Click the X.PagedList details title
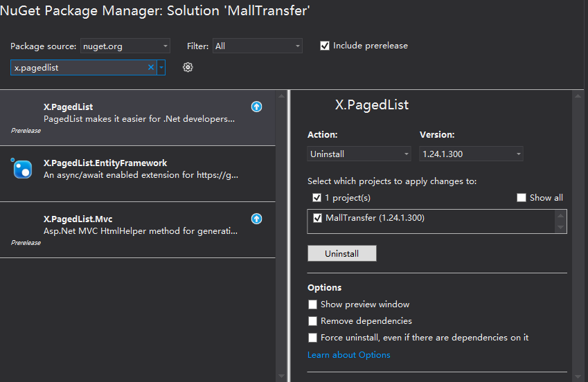 pyautogui.click(x=372, y=105)
